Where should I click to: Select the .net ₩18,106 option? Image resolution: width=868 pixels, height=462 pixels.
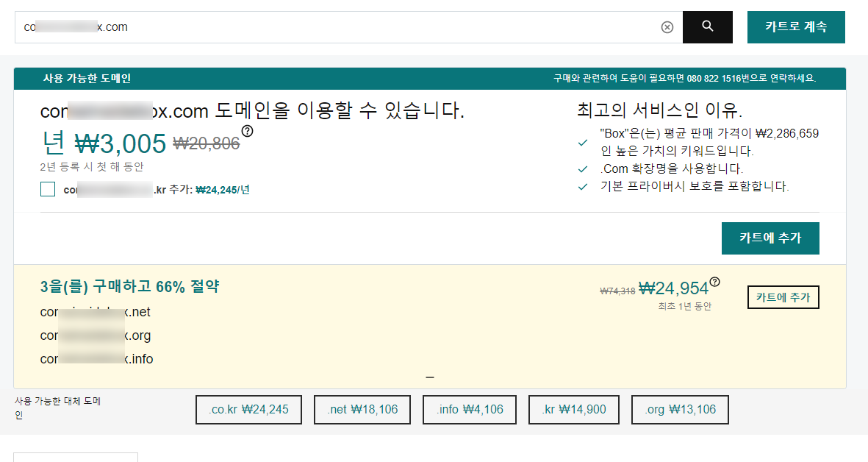pyautogui.click(x=362, y=409)
